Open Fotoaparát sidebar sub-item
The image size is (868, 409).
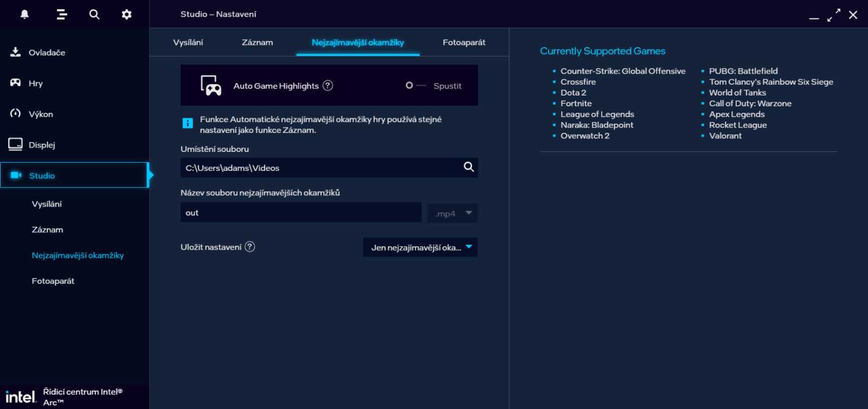[x=53, y=281]
